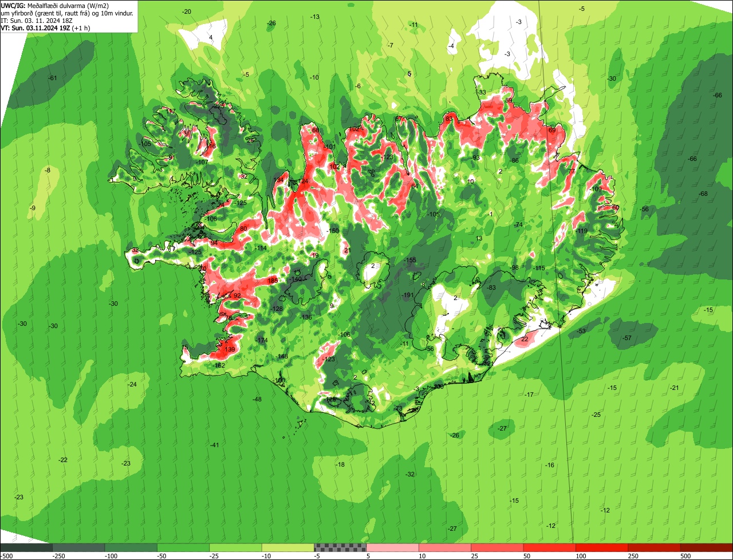Click the '-150' value label
The width and height of the screenshot is (733, 560).
pyautogui.click(x=333, y=231)
